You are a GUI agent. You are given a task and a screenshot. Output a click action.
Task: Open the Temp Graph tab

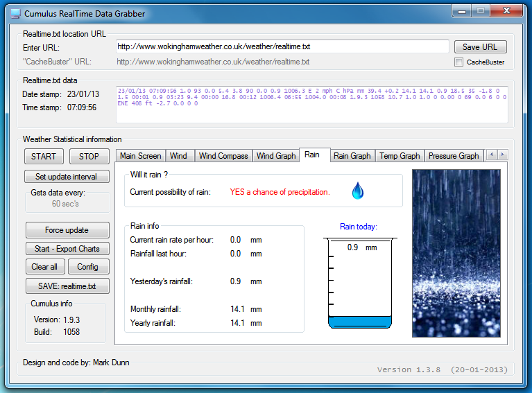(x=400, y=156)
